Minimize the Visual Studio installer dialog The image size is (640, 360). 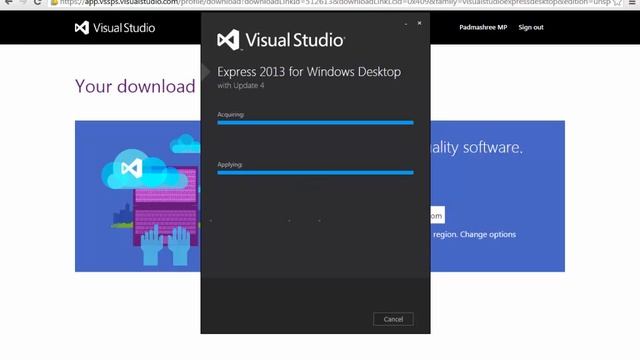(x=405, y=24)
